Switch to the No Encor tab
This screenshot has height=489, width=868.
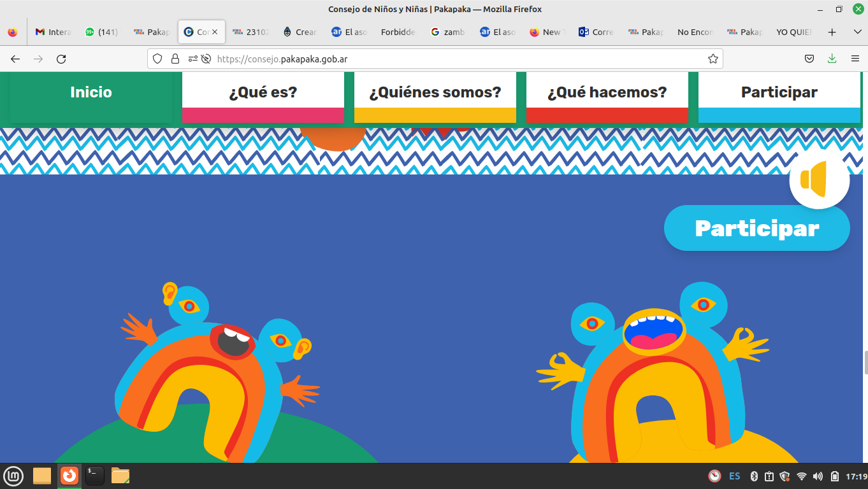point(695,32)
